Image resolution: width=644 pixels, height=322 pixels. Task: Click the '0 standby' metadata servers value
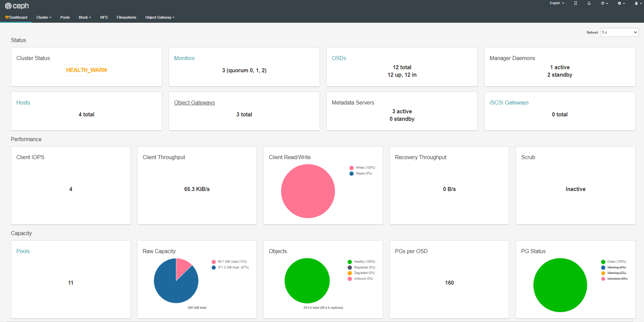pyautogui.click(x=402, y=119)
